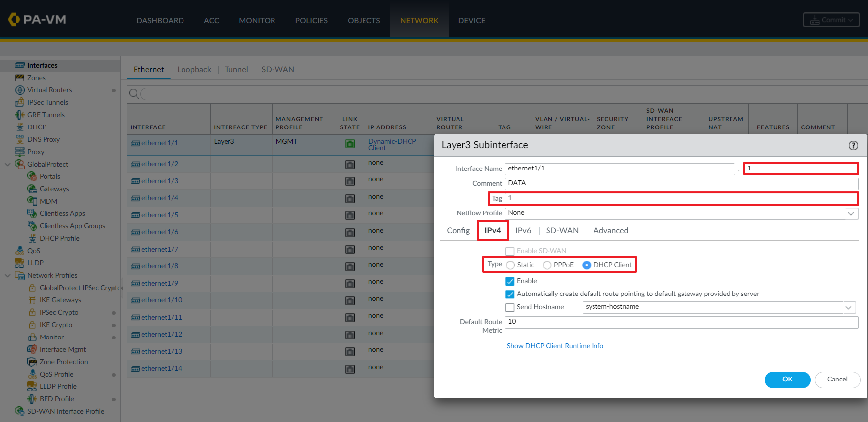Open the ethernet1/1 interface link
This screenshot has height=422, width=868.
(x=159, y=143)
